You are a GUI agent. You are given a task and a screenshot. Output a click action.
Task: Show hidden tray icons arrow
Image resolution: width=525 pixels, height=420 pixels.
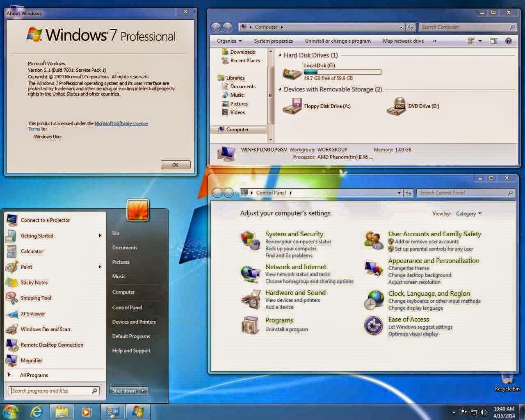coord(454,412)
